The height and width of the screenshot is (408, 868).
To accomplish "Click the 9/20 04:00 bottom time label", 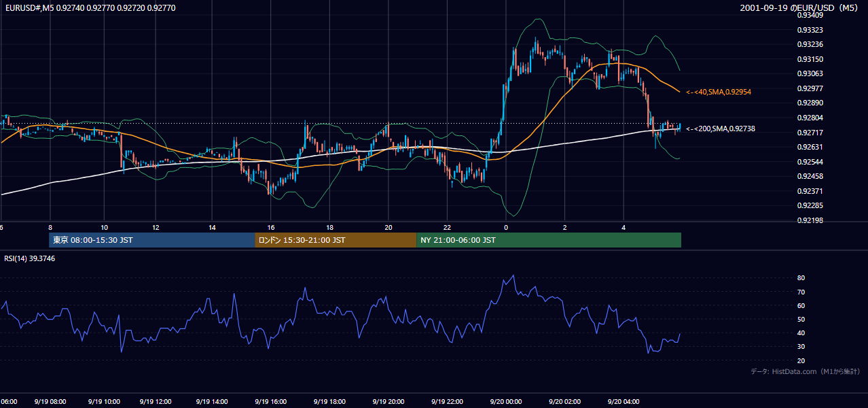I will point(623,402).
